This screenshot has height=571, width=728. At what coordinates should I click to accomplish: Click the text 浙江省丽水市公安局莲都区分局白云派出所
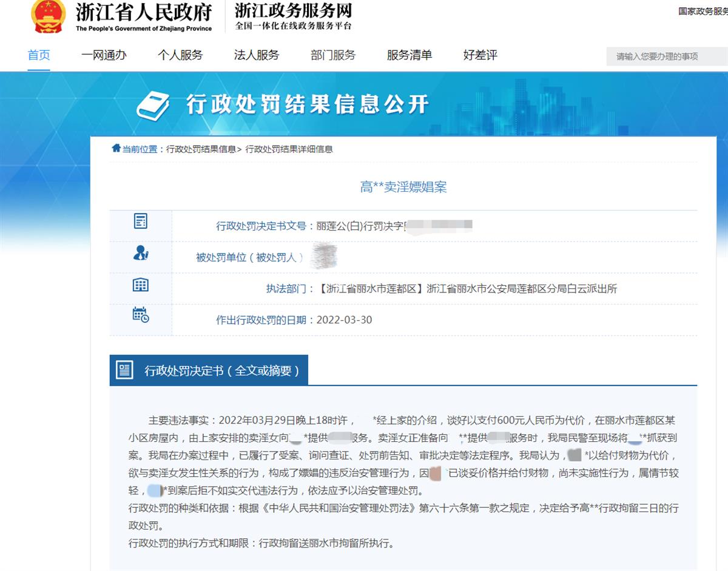pyautogui.click(x=522, y=289)
